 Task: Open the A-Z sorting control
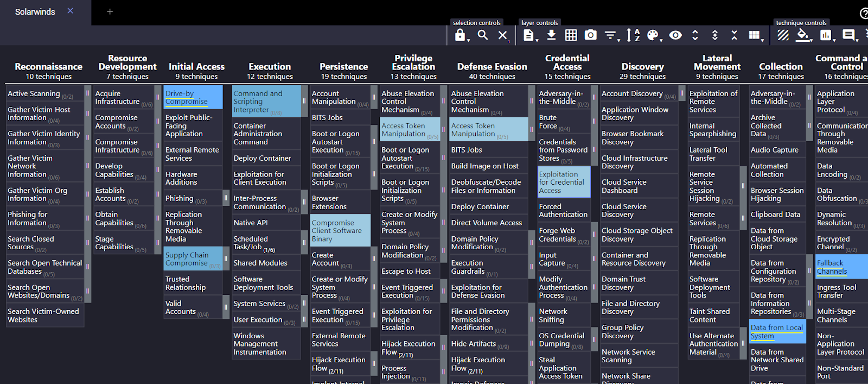[633, 35]
